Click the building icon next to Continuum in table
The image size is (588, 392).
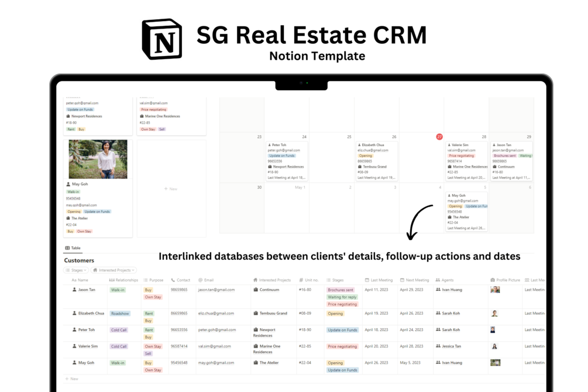tap(256, 290)
